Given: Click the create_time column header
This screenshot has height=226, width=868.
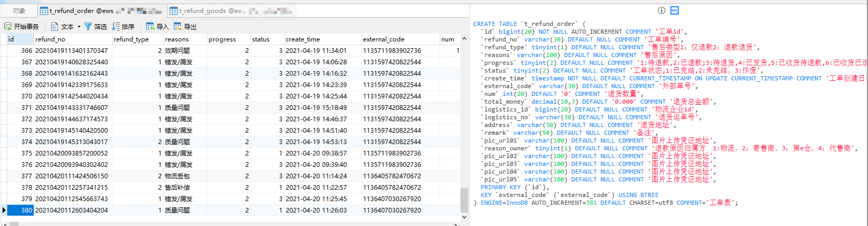Looking at the screenshot, I should (323, 39).
